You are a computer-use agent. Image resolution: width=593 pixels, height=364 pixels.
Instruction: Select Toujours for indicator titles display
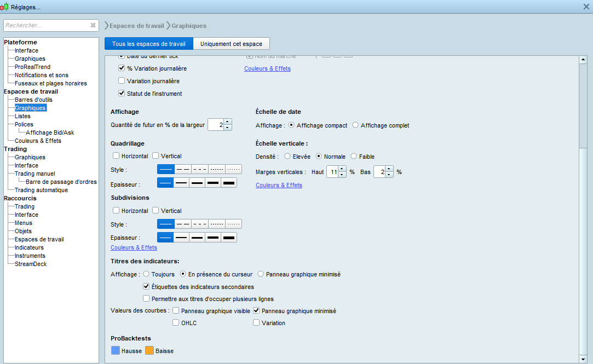click(146, 274)
